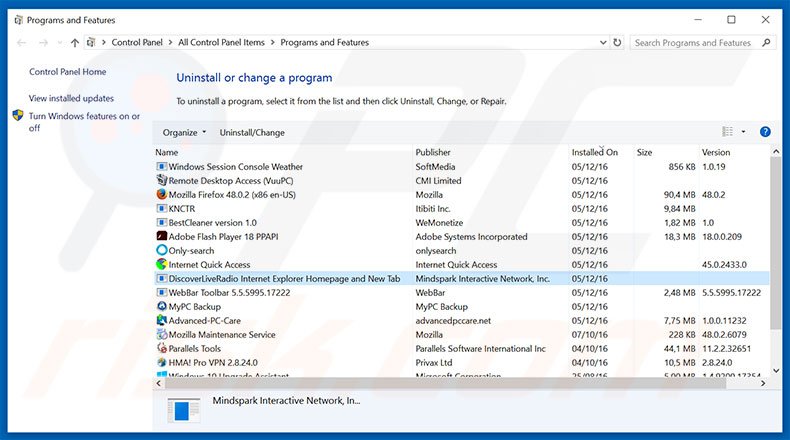
Task: Click the Mozilla Maintenance Service icon
Action: pos(162,335)
